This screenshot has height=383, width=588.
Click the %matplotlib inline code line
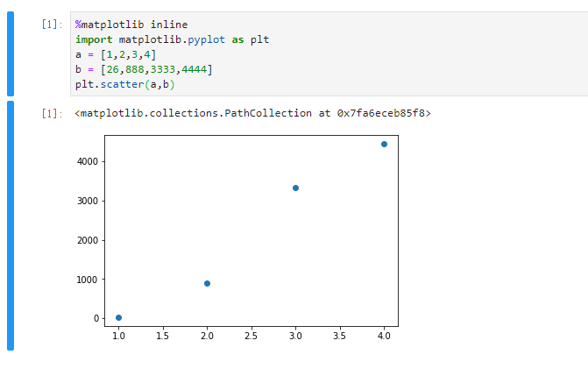click(131, 25)
